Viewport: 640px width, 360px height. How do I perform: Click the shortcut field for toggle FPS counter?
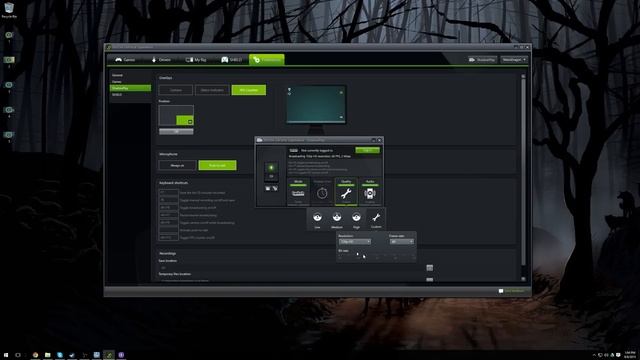(169, 237)
